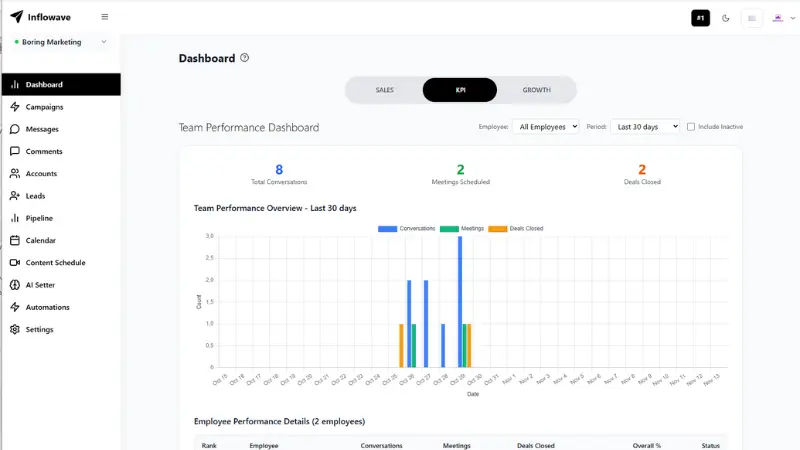Open Messages in the sidebar menu
The width and height of the screenshot is (800, 450).
click(61, 129)
